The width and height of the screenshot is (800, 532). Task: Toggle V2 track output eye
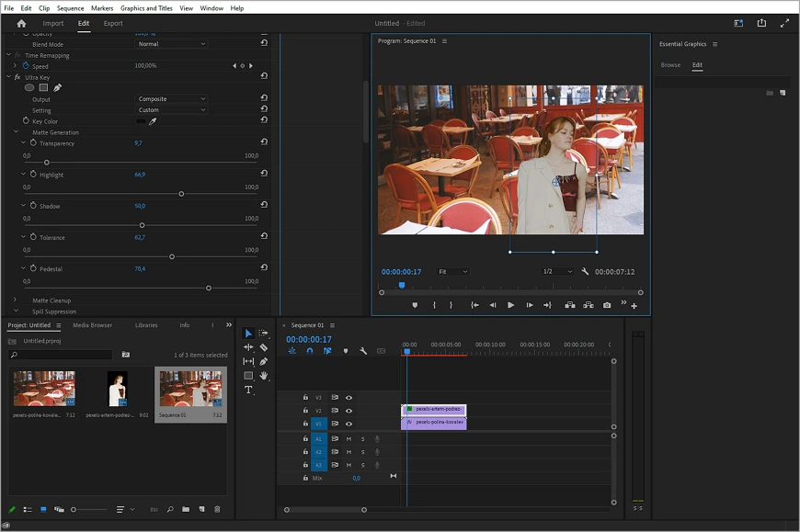point(349,411)
